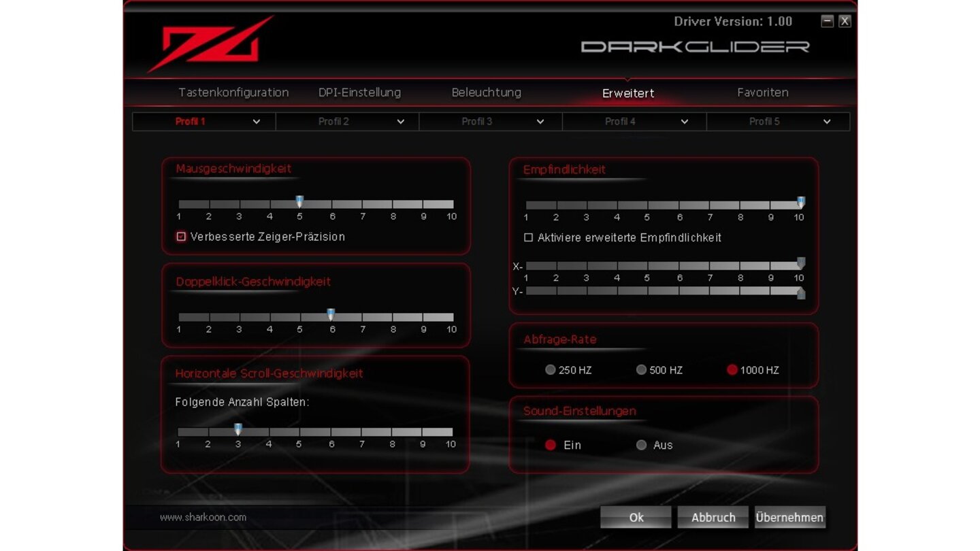Expand the Profil 3 dropdown arrow
The height and width of the screenshot is (551, 980).
[540, 122]
